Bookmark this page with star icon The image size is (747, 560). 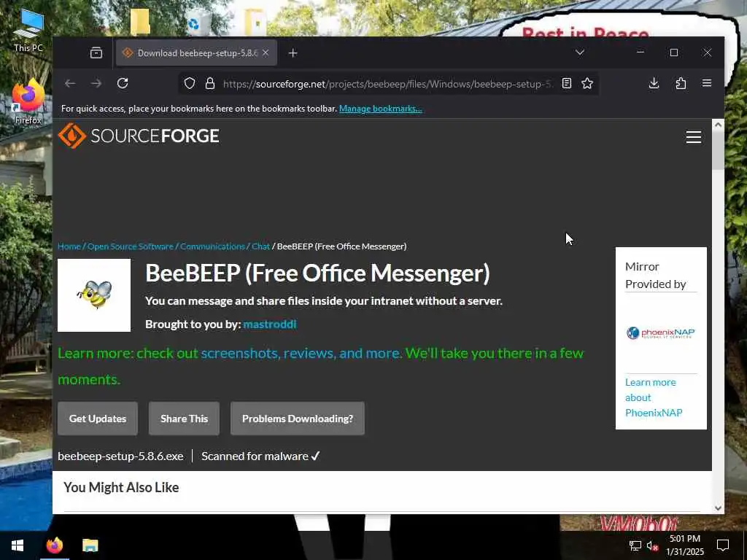pos(587,83)
